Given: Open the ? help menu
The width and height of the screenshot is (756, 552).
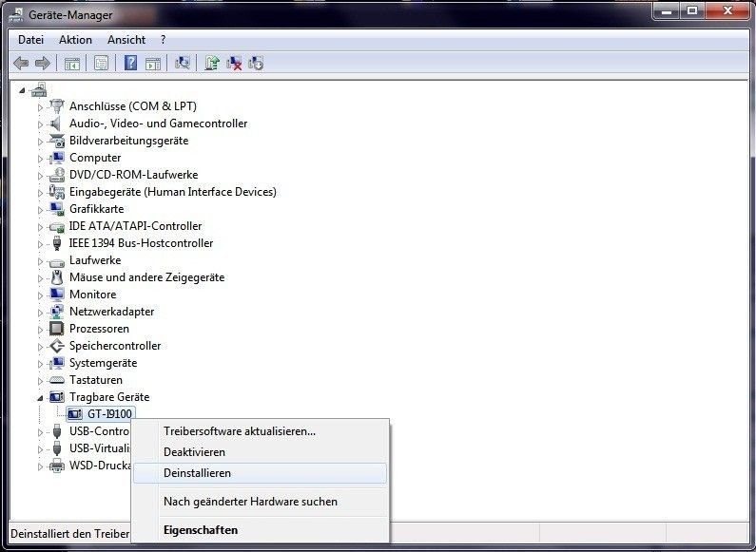Looking at the screenshot, I should coord(163,40).
